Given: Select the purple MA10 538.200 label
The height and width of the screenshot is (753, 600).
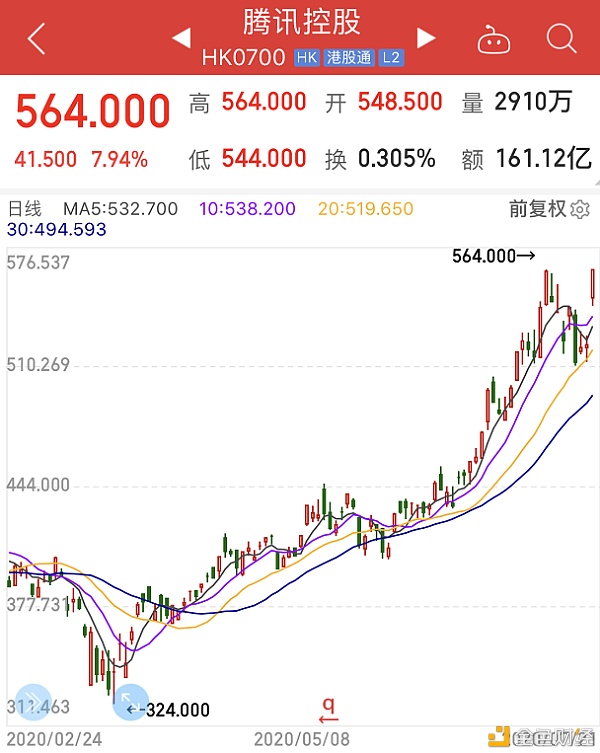Looking at the screenshot, I should tap(247, 209).
